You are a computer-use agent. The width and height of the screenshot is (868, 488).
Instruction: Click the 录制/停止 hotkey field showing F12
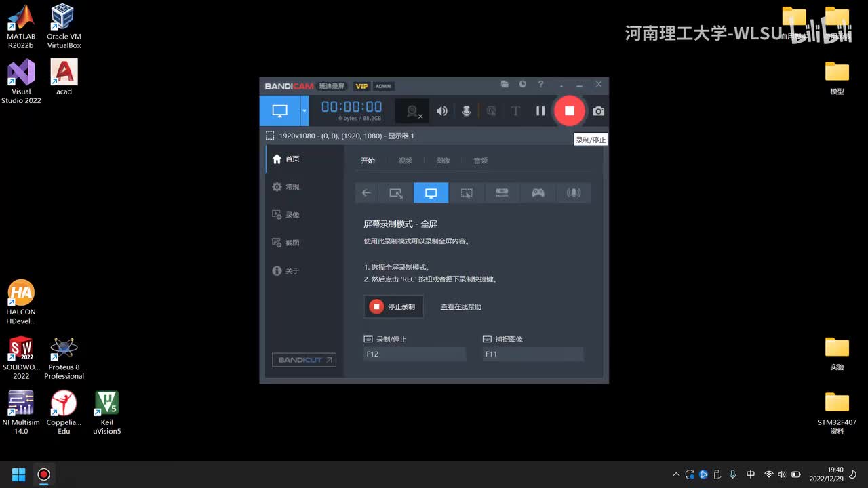tap(415, 354)
